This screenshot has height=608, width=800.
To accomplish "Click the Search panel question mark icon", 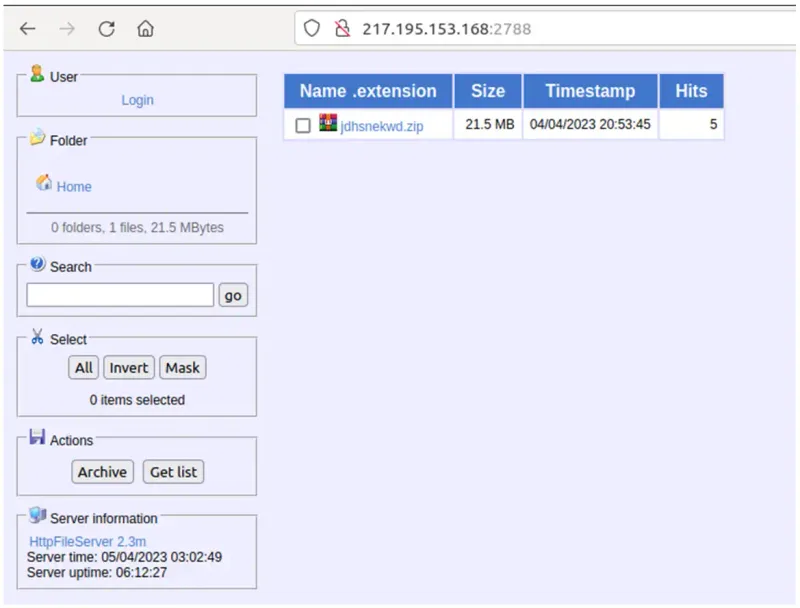I will click(x=37, y=264).
